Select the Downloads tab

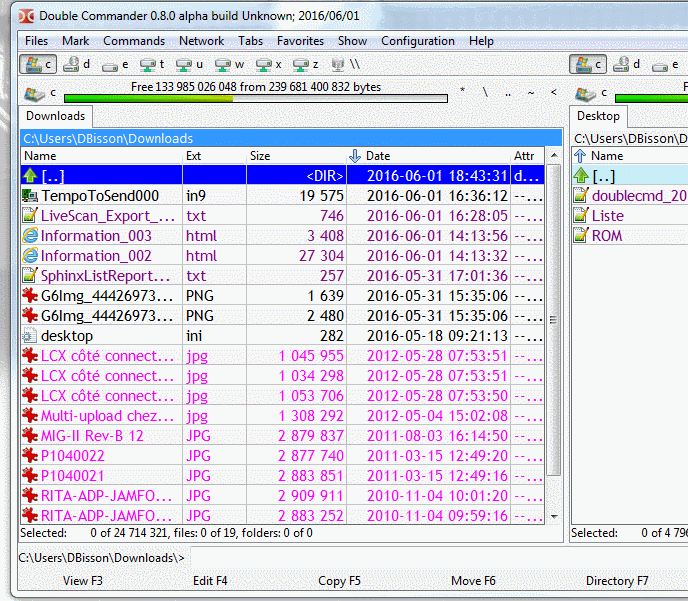(56, 116)
